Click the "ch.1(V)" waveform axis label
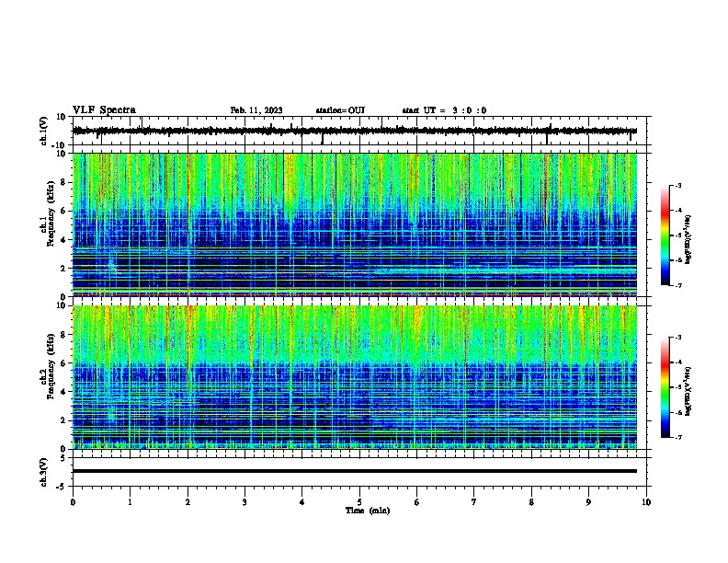Viewport: 728px width, 563px height. (44, 131)
